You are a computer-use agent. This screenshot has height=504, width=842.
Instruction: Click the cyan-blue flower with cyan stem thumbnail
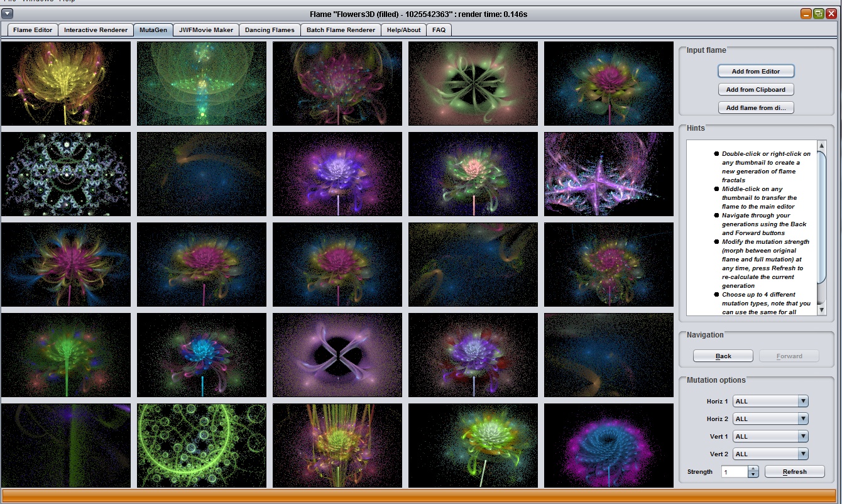pyautogui.click(x=202, y=355)
